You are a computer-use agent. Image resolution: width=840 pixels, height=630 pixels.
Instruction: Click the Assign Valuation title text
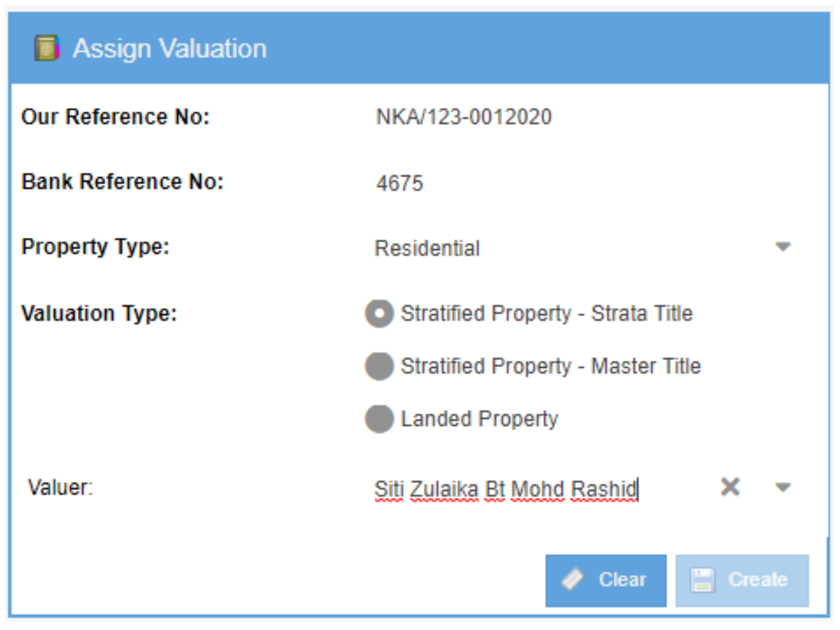click(x=169, y=49)
